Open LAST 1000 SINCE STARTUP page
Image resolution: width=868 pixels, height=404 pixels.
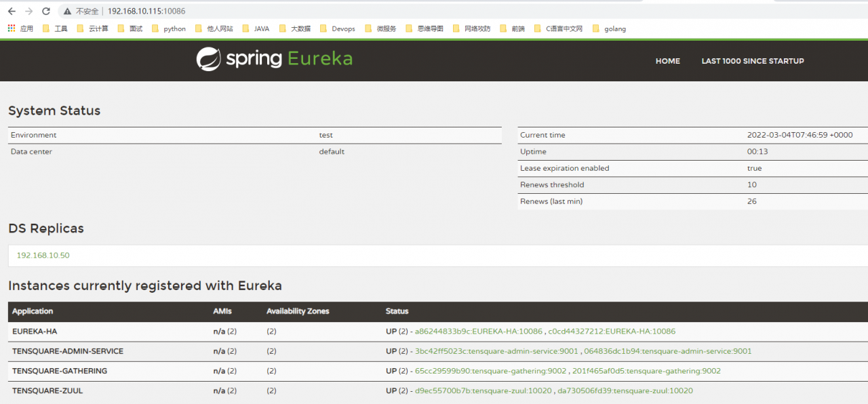click(x=753, y=61)
